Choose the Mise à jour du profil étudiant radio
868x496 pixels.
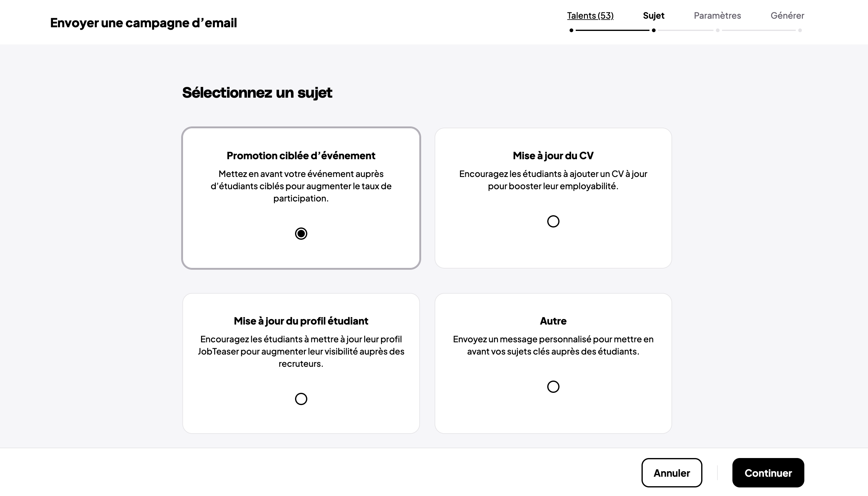301,399
